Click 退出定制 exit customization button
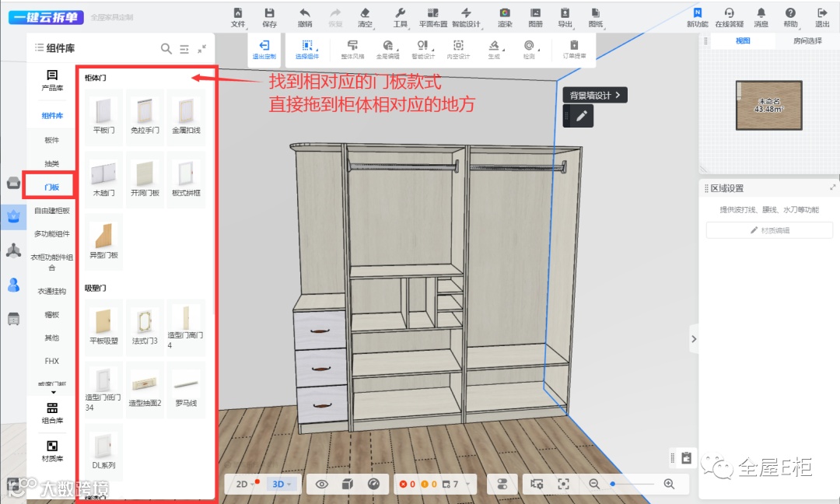Screen dimensions: 840x504 coord(264,49)
